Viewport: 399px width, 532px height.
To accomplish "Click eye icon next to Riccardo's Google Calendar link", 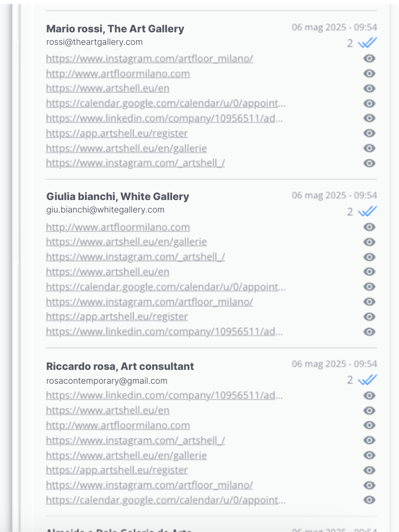I will click(369, 500).
